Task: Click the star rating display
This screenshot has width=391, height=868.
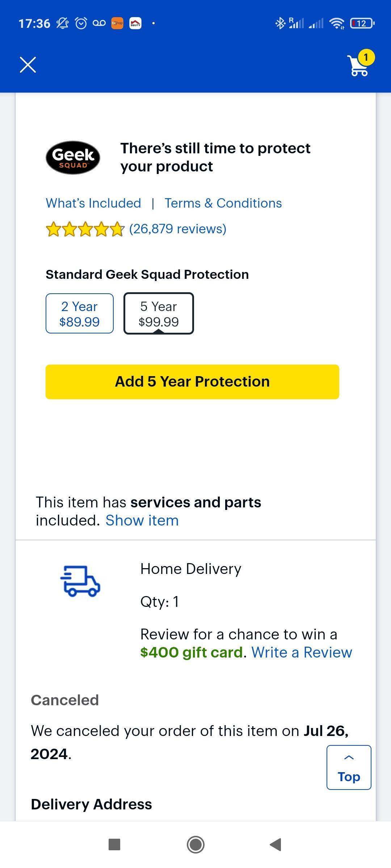Action: point(84,229)
